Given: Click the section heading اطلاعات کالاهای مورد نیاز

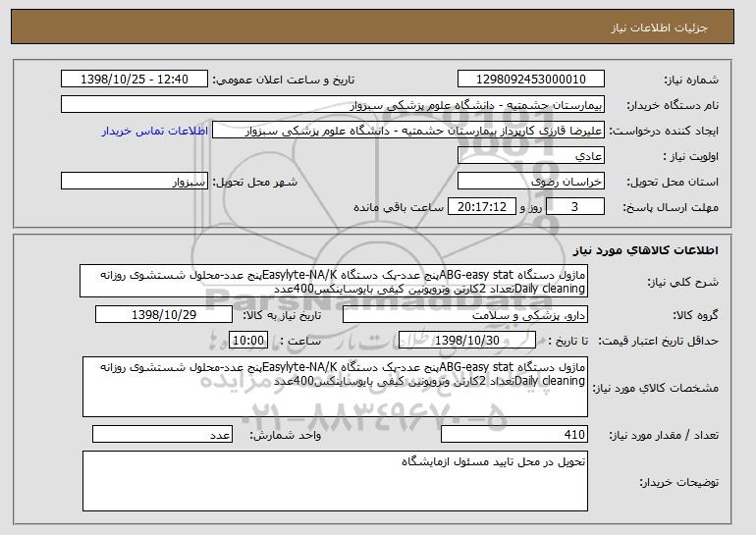Looking at the screenshot, I should 646,250.
